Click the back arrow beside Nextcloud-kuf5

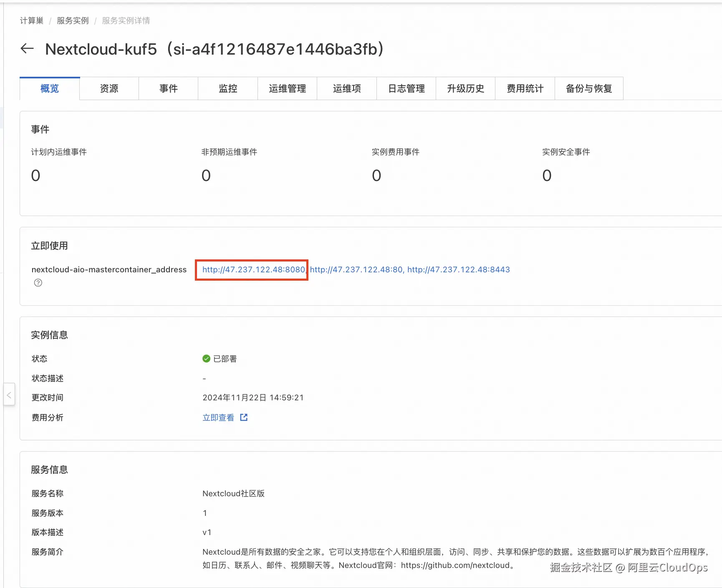click(x=27, y=49)
